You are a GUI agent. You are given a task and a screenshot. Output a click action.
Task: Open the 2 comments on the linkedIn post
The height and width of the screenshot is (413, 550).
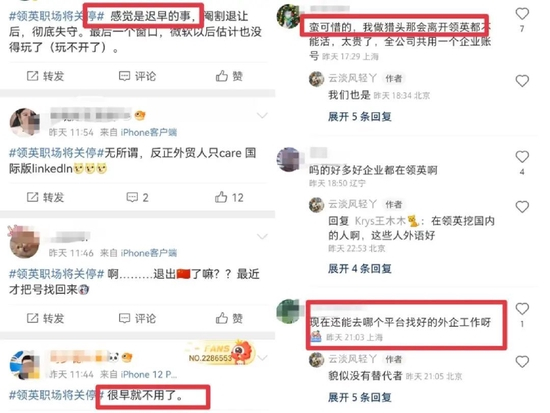point(137,198)
